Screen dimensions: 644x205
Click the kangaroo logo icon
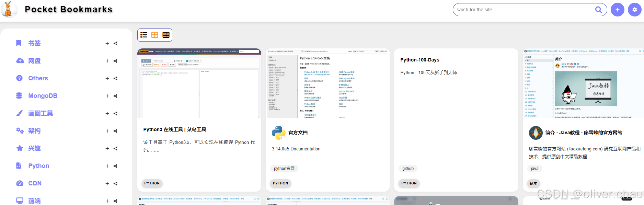(x=9, y=9)
